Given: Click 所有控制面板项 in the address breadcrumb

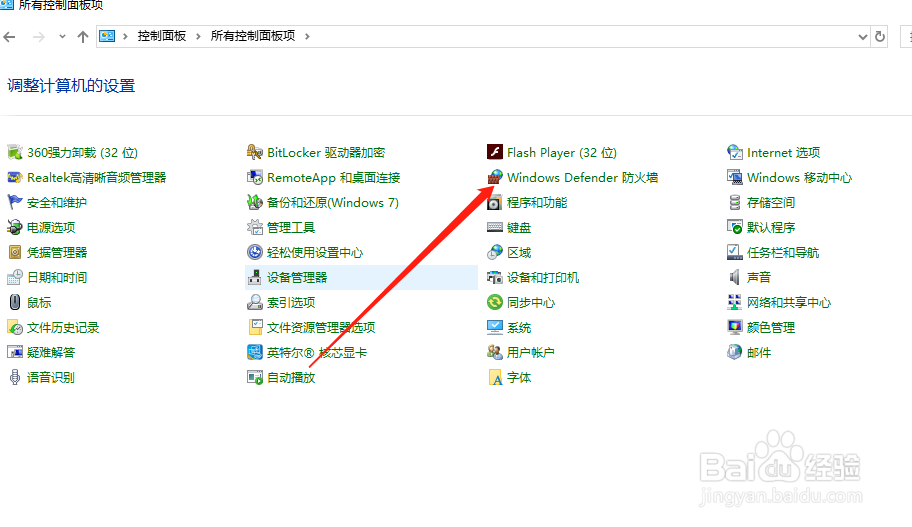Looking at the screenshot, I should [253, 36].
